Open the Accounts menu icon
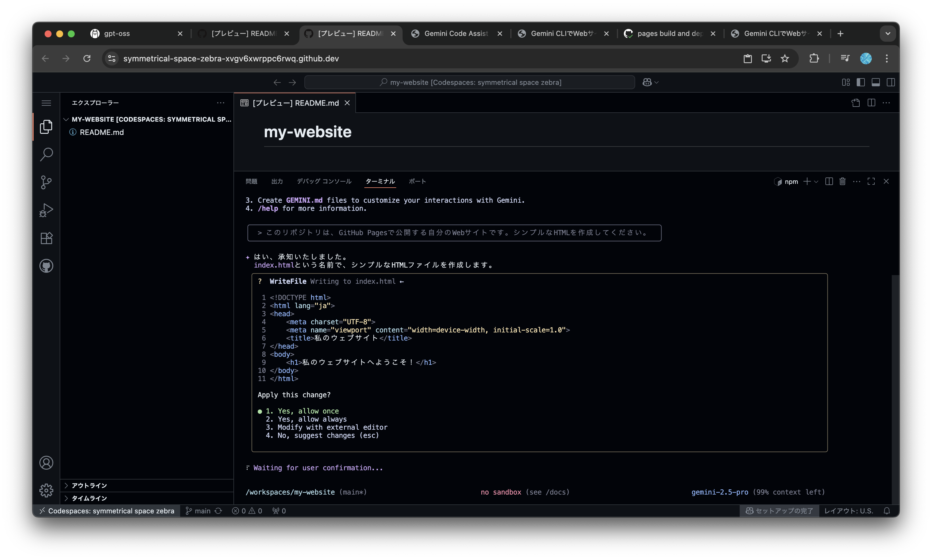 [46, 463]
